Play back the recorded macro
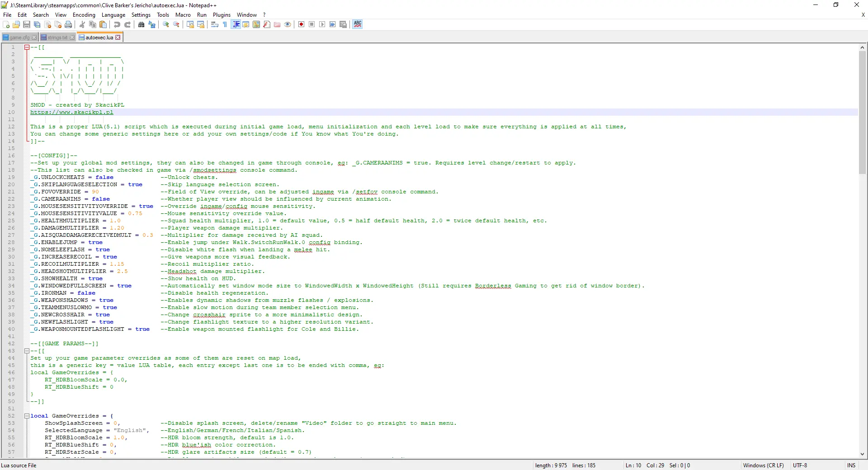The height and width of the screenshot is (470, 868). tap(322, 24)
